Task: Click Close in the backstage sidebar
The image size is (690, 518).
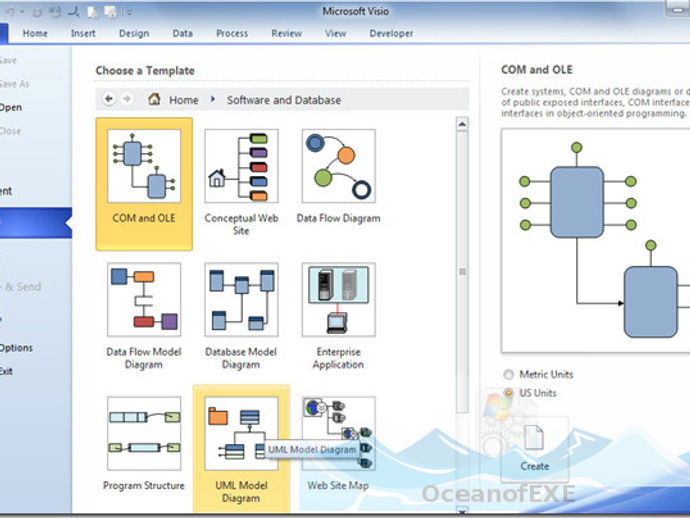Action: [10, 131]
